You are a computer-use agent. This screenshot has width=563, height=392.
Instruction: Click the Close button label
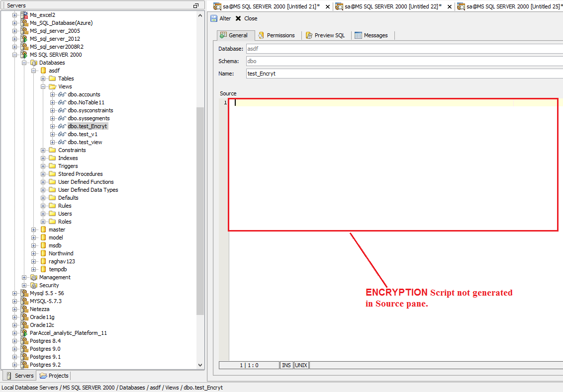[251, 18]
